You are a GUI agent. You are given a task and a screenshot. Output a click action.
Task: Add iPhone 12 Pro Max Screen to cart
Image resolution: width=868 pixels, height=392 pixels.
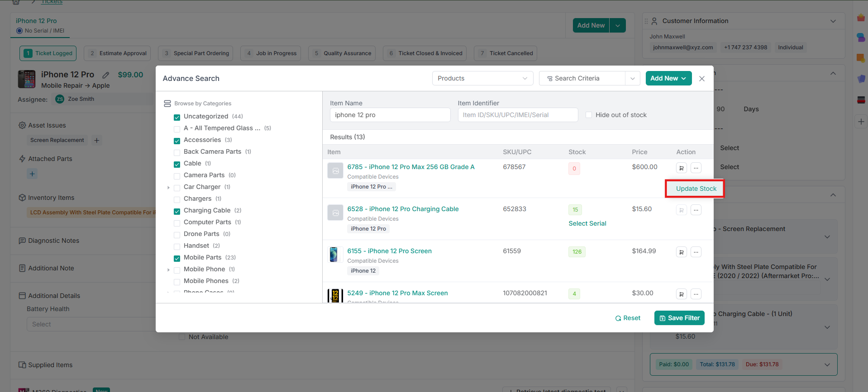tap(682, 294)
